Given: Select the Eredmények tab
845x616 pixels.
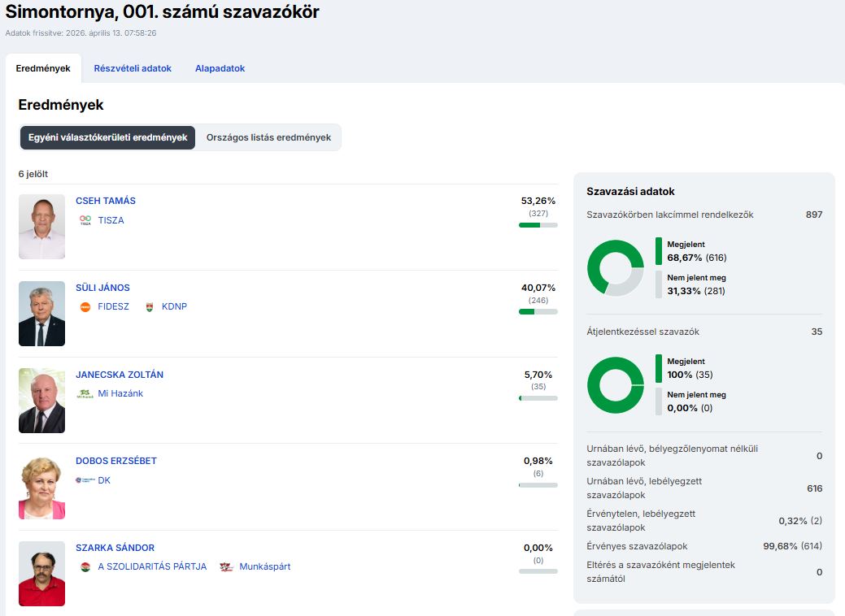Looking at the screenshot, I should tap(43, 68).
